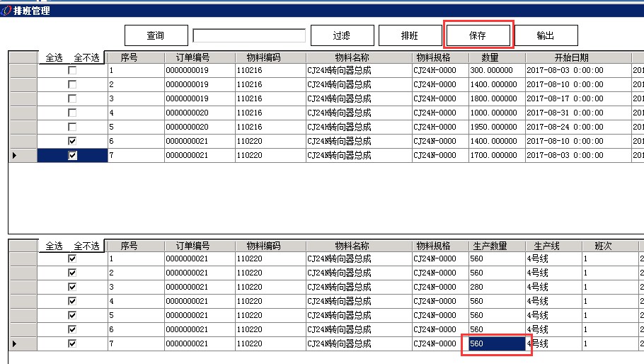This screenshot has height=364, width=644.
Task: Check the row 3 checkbox in upper table
Action: click(72, 98)
